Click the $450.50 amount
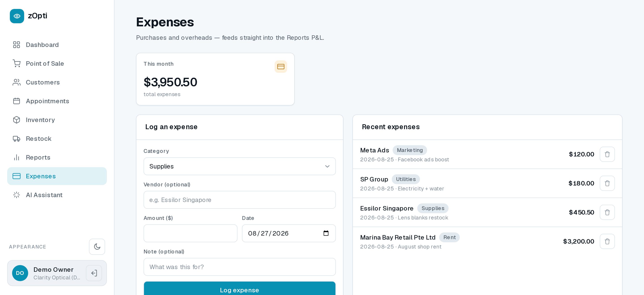This screenshot has width=644, height=295. (x=581, y=212)
